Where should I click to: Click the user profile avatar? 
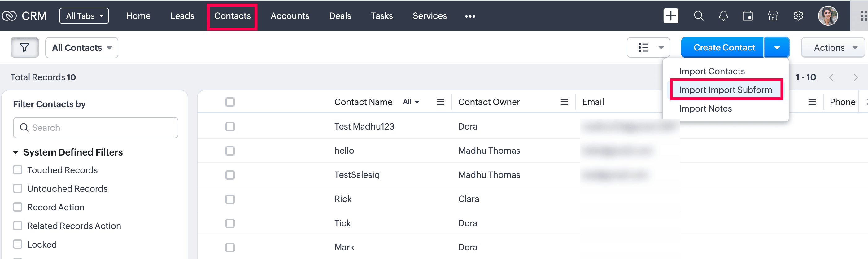tap(827, 16)
